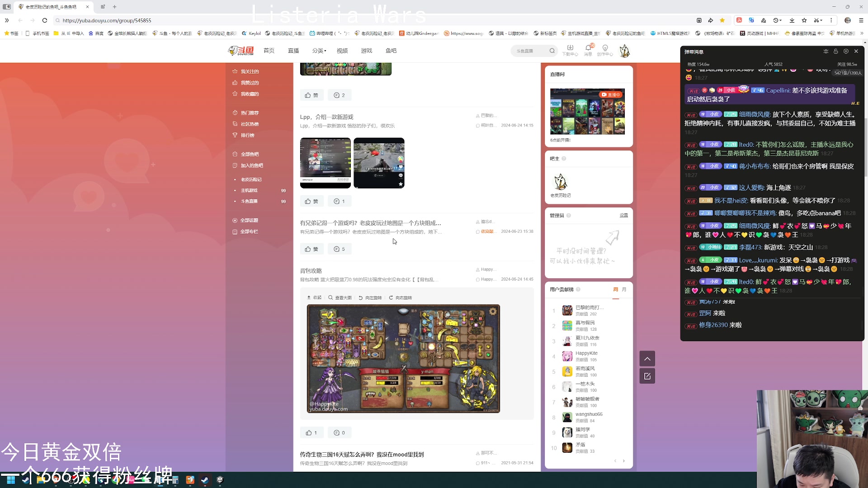868x488 pixels.
Task: Open the 首页 navigation tab
Action: [x=269, y=51]
